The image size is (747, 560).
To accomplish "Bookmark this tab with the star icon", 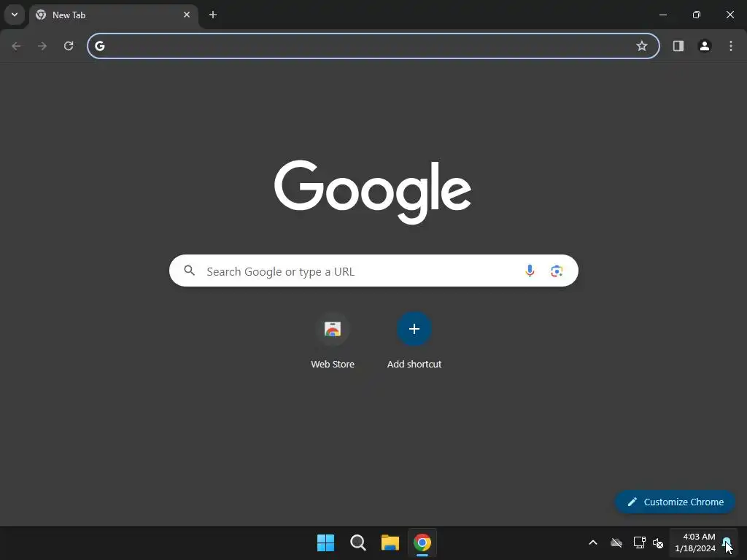I will click(x=642, y=46).
